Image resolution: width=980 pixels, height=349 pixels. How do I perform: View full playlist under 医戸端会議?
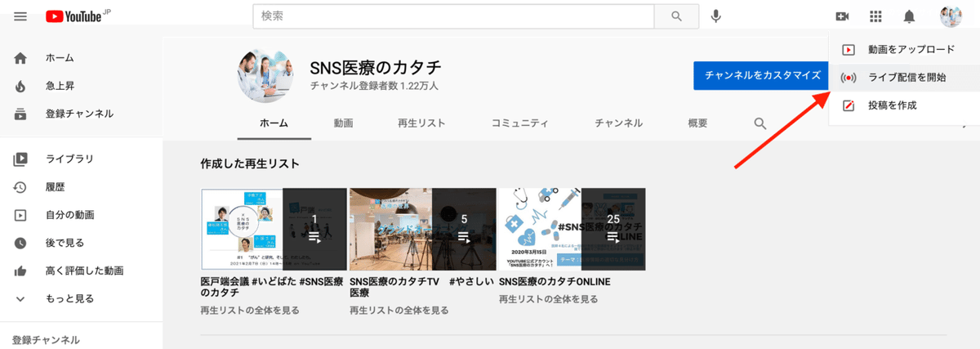coord(250,311)
